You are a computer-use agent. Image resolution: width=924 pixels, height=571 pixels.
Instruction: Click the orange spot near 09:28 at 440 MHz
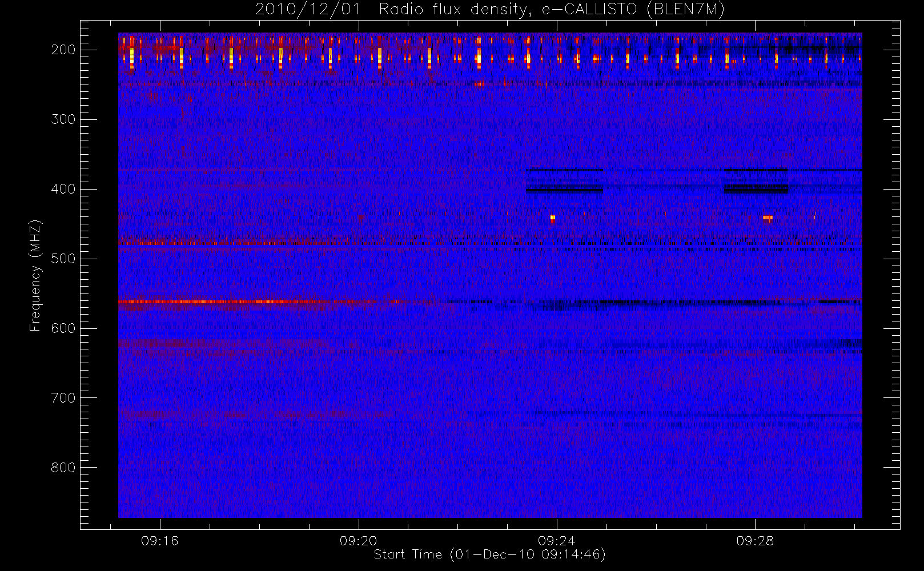(768, 218)
